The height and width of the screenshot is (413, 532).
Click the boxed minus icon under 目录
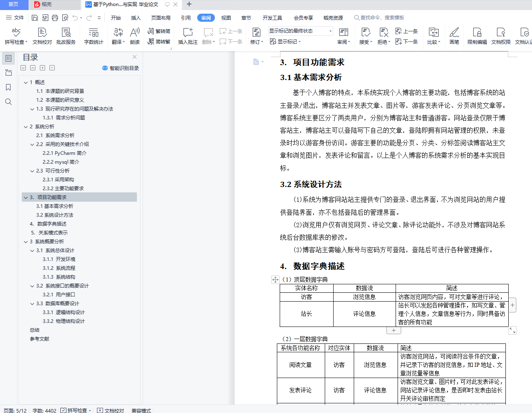point(52,68)
